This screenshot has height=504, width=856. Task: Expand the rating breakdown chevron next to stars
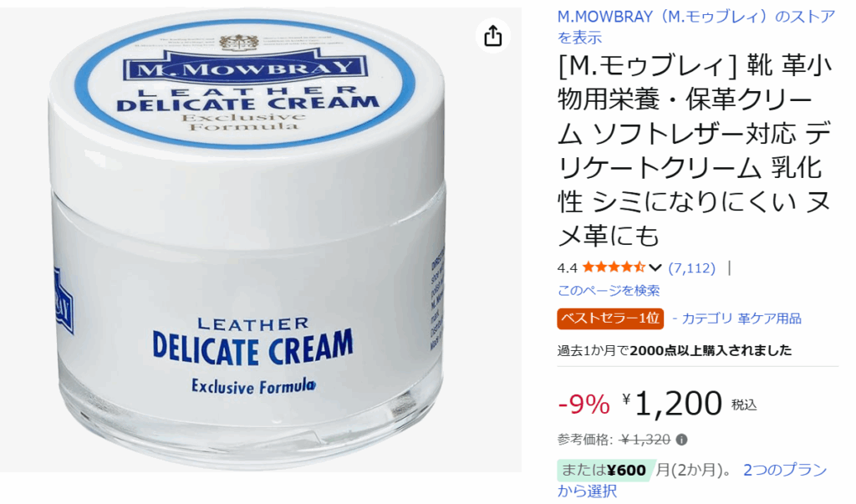655,268
